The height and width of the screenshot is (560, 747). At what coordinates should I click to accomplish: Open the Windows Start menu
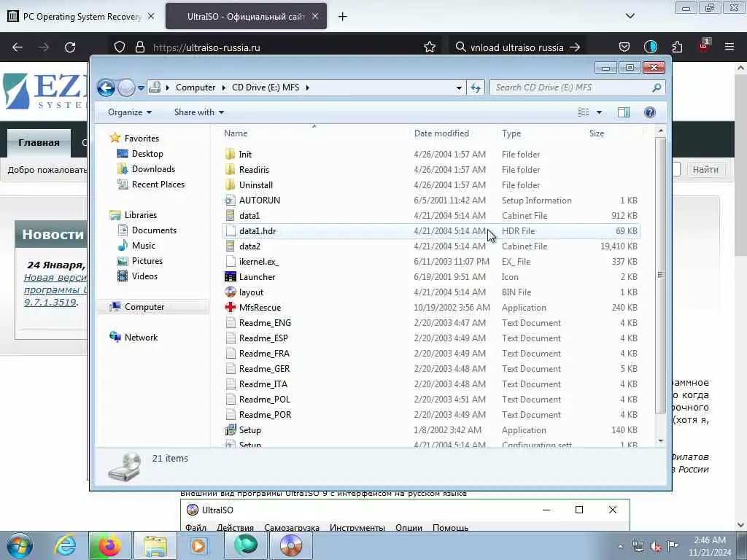(20, 545)
